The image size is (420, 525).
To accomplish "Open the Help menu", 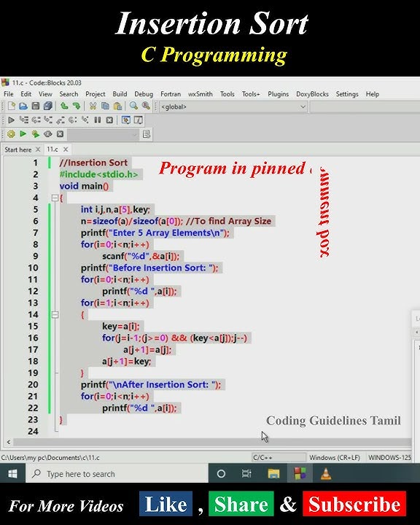I will [x=372, y=94].
